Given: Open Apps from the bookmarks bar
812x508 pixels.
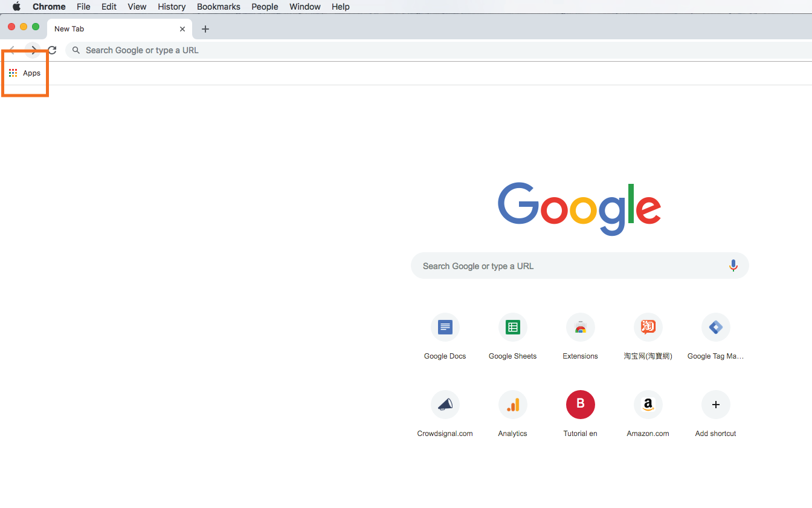Looking at the screenshot, I should tap(25, 73).
